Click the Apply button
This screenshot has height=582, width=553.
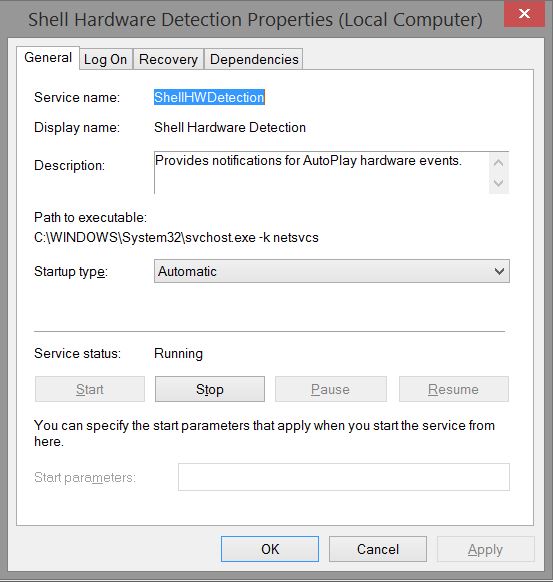coord(485,549)
